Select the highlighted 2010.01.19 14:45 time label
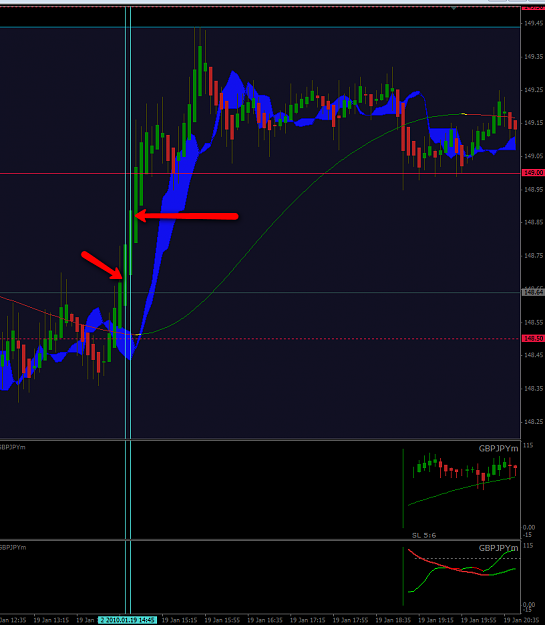This screenshot has width=545, height=625. click(x=127, y=620)
